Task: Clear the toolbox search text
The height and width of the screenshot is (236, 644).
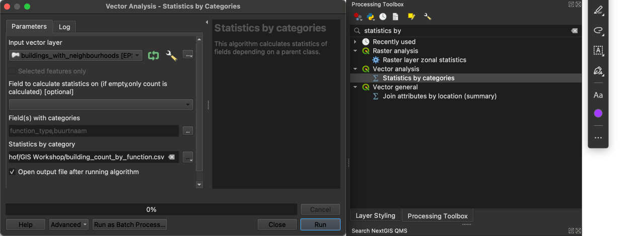Action: click(x=574, y=31)
